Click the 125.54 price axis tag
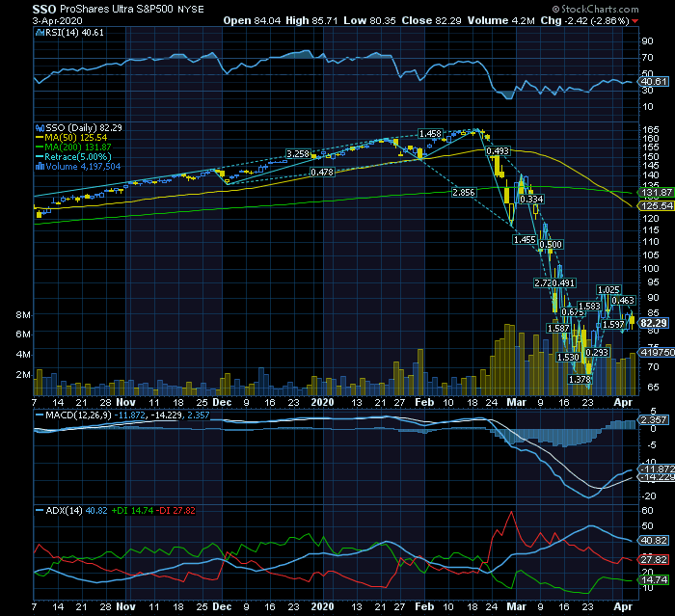The width and height of the screenshot is (675, 616). [657, 205]
